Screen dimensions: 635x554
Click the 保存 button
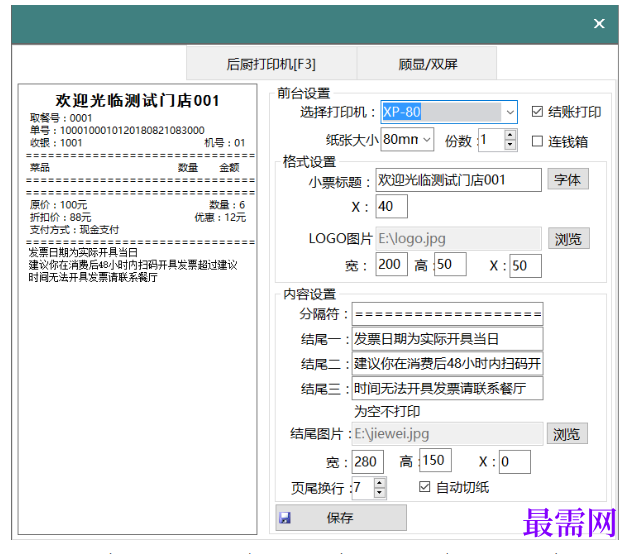pyautogui.click(x=341, y=517)
